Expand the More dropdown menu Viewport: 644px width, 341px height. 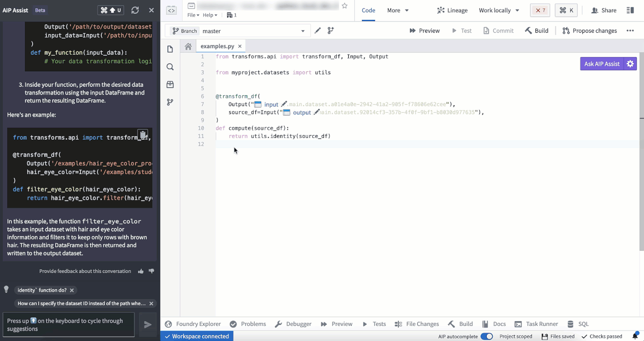coord(398,10)
